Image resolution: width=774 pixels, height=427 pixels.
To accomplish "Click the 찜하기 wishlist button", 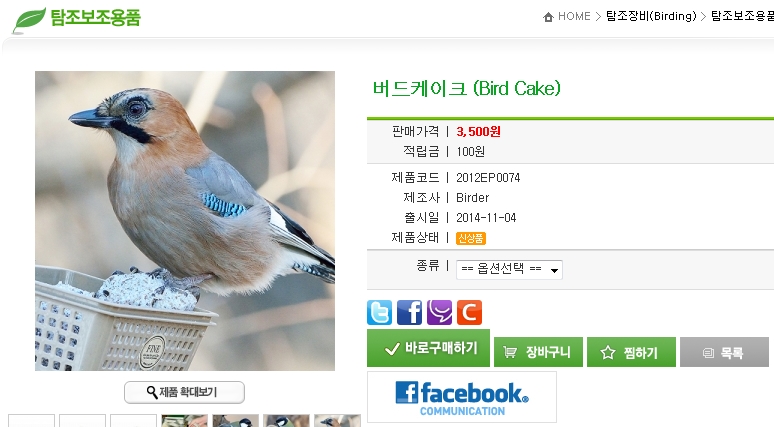I will (631, 352).
